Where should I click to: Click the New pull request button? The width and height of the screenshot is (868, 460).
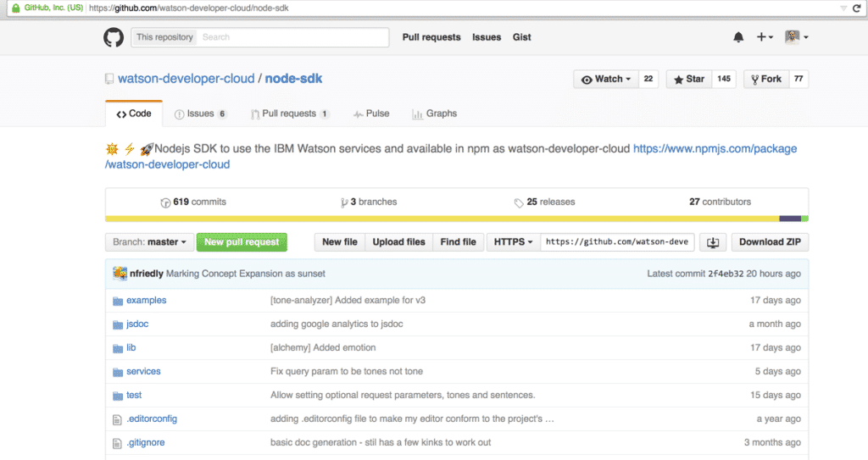pyautogui.click(x=242, y=242)
